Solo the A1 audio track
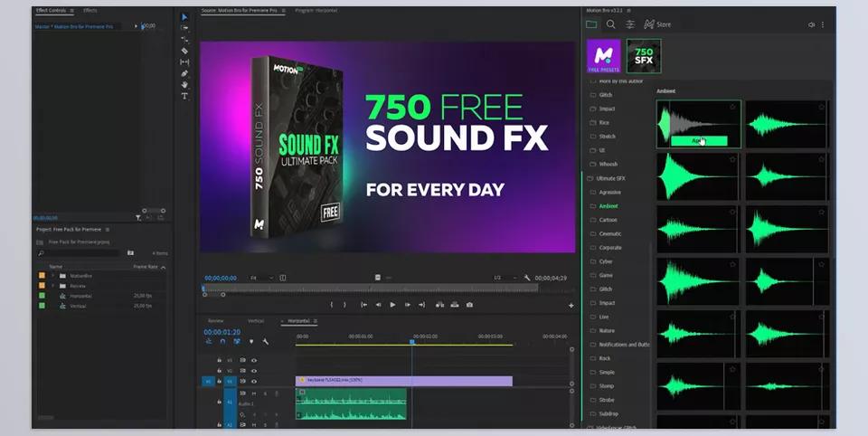 coord(265,393)
